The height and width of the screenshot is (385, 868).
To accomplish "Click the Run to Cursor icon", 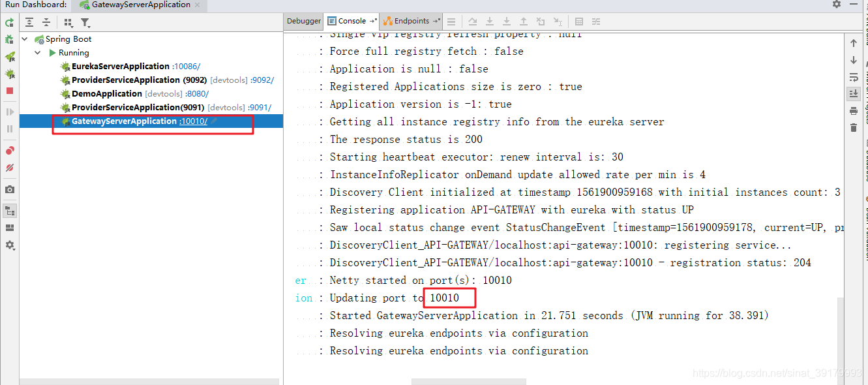I will (558, 22).
